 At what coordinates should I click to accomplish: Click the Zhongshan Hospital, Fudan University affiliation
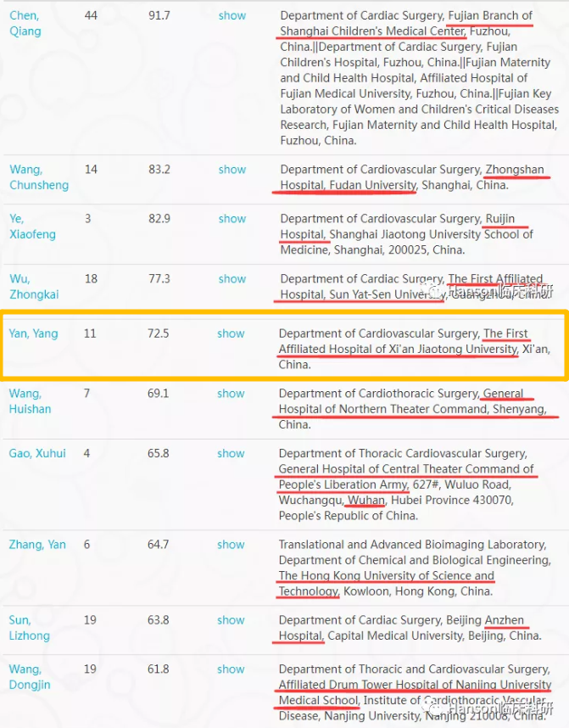pos(412,177)
